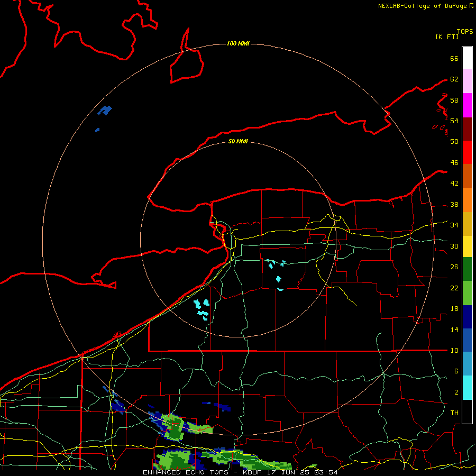Click the 2 value on the scale
The height and width of the screenshot is (476, 476).
pos(456,392)
